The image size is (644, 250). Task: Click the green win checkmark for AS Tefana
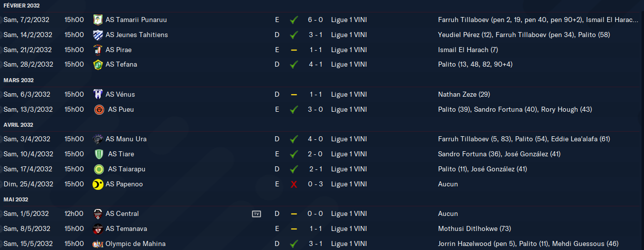(x=294, y=65)
